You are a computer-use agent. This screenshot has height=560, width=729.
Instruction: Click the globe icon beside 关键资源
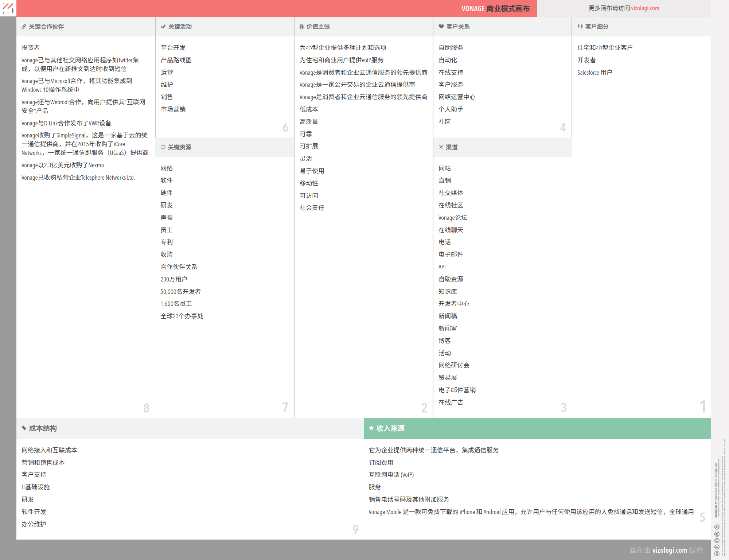[x=163, y=147]
